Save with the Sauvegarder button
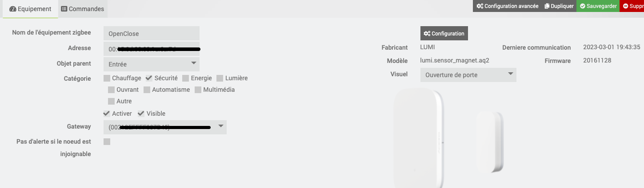The image size is (644, 188). pyautogui.click(x=598, y=6)
